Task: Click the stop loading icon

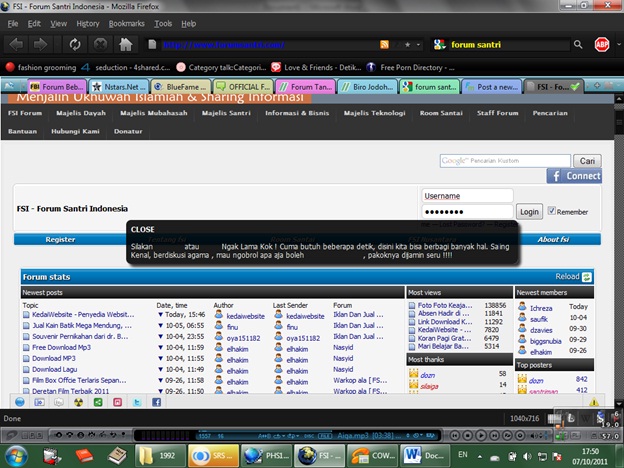Action: [100, 45]
